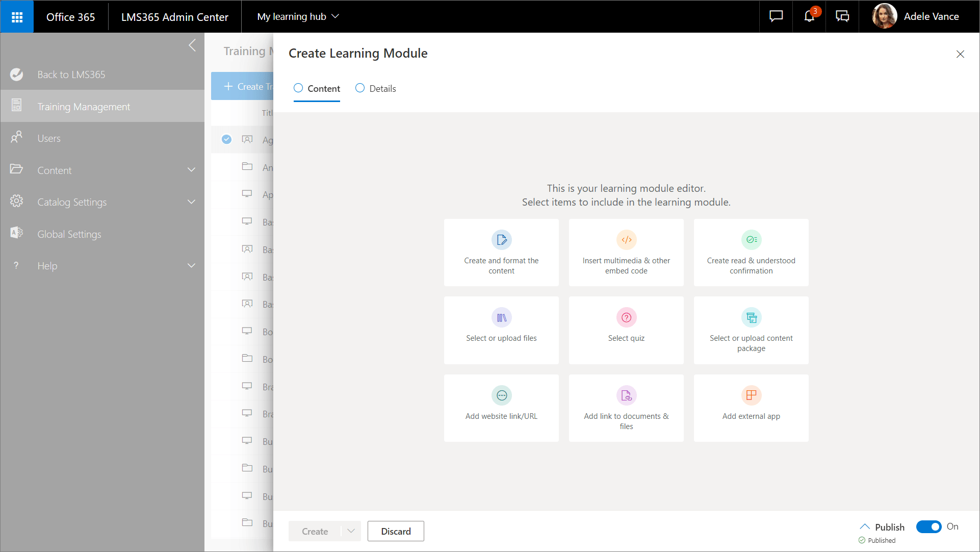Click the Discard button
The width and height of the screenshot is (980, 552).
396,531
